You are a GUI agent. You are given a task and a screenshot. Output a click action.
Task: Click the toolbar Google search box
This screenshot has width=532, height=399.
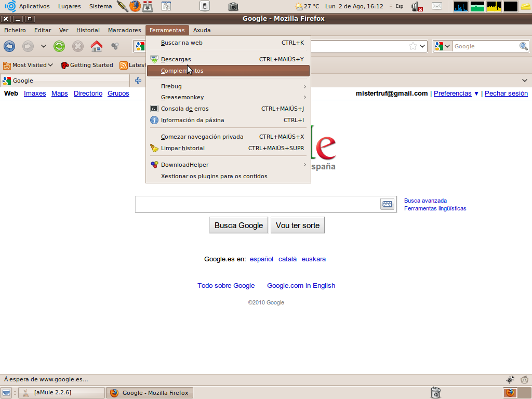click(486, 46)
